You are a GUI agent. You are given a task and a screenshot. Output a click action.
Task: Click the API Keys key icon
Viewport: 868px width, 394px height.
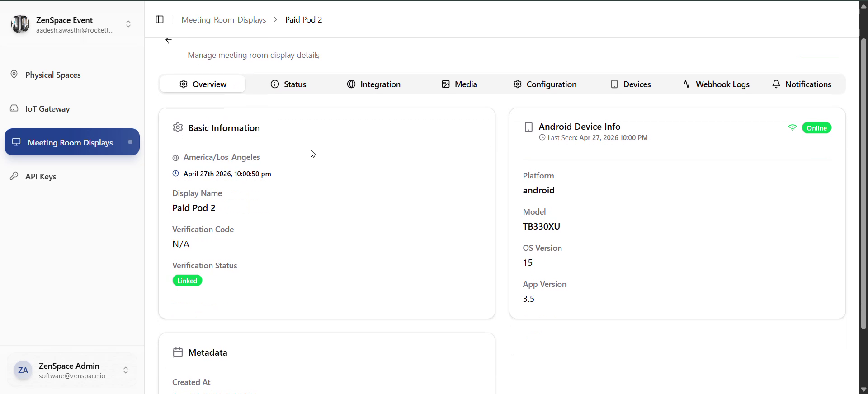[14, 176]
